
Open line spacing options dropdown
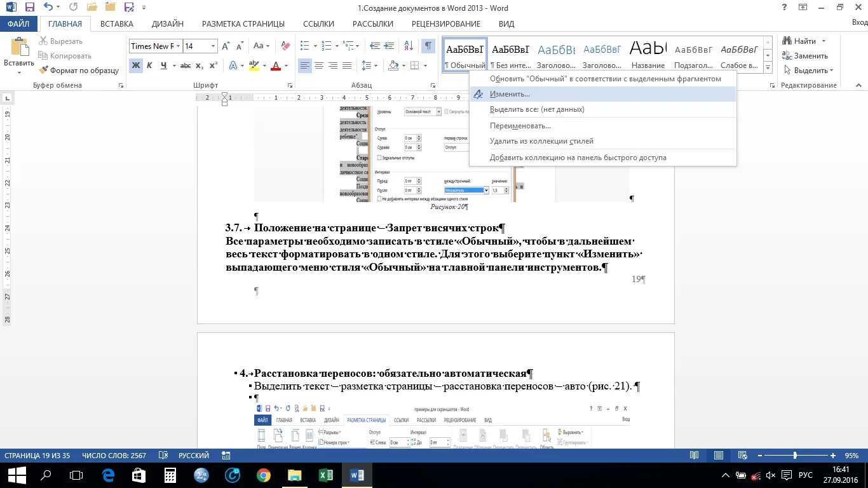point(368,65)
